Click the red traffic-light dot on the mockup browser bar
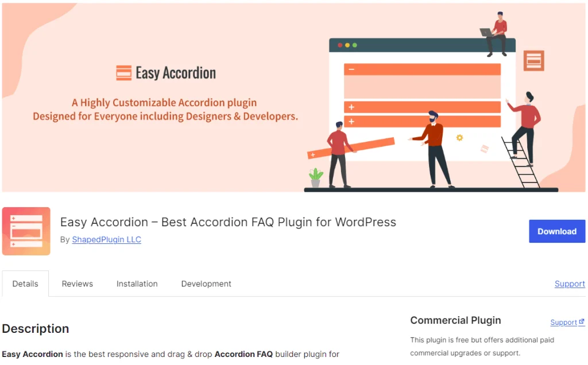Image resolution: width=588 pixels, height=365 pixels. (x=341, y=44)
